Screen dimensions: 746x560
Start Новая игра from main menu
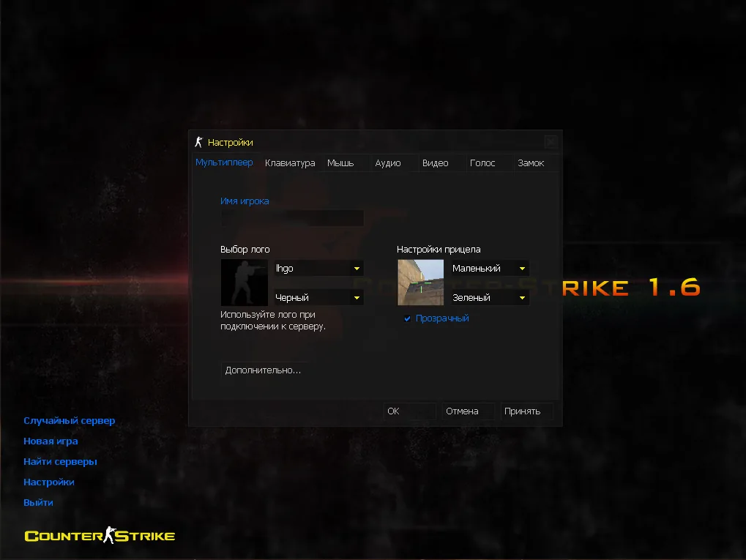51,441
